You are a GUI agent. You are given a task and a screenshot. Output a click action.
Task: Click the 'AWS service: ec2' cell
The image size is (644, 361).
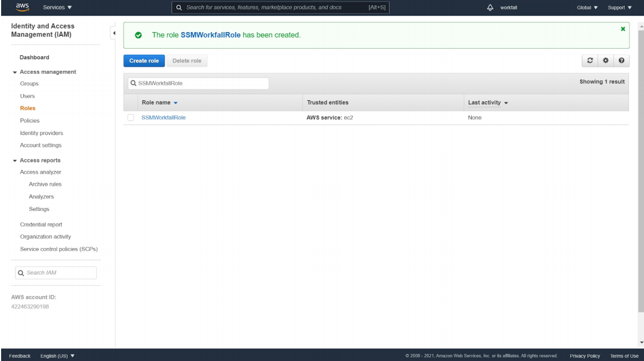coord(330,118)
